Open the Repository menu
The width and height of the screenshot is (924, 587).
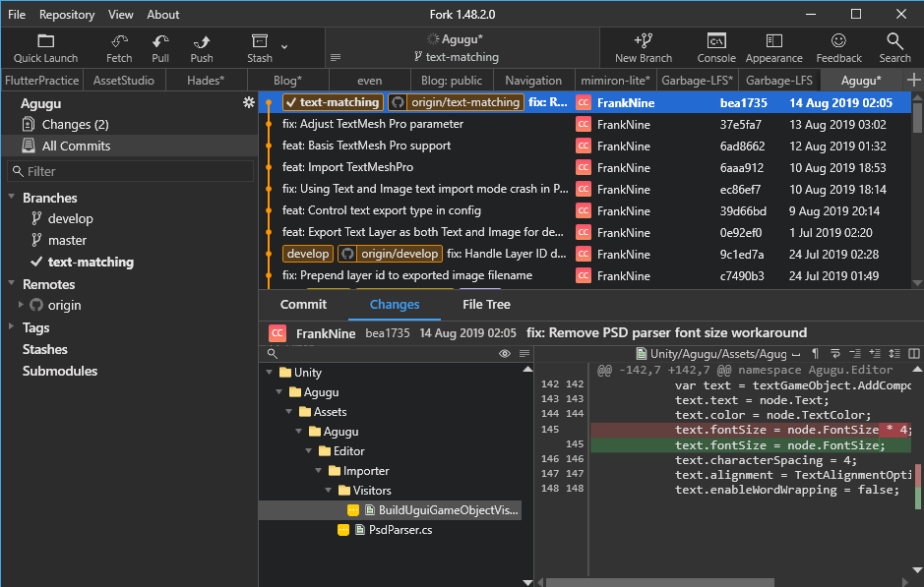(67, 14)
